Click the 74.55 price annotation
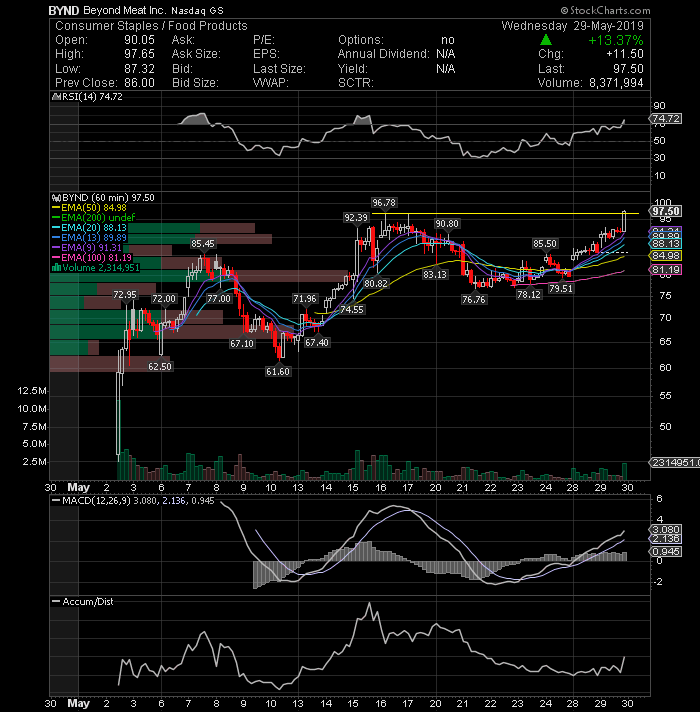Viewport: 700px width, 712px height. pos(352,310)
